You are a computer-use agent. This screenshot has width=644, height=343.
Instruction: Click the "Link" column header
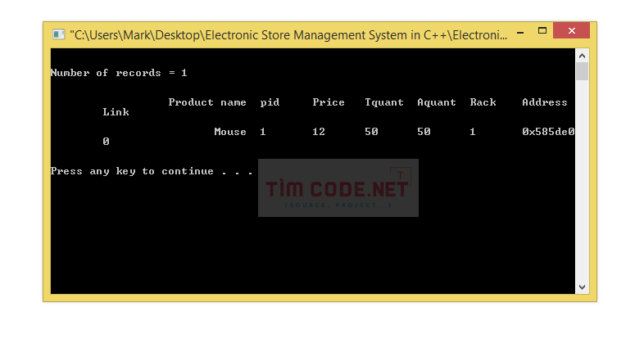[x=116, y=112]
